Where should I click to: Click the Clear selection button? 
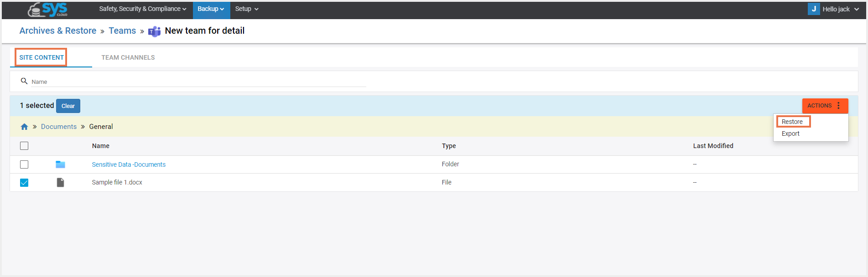(x=68, y=106)
